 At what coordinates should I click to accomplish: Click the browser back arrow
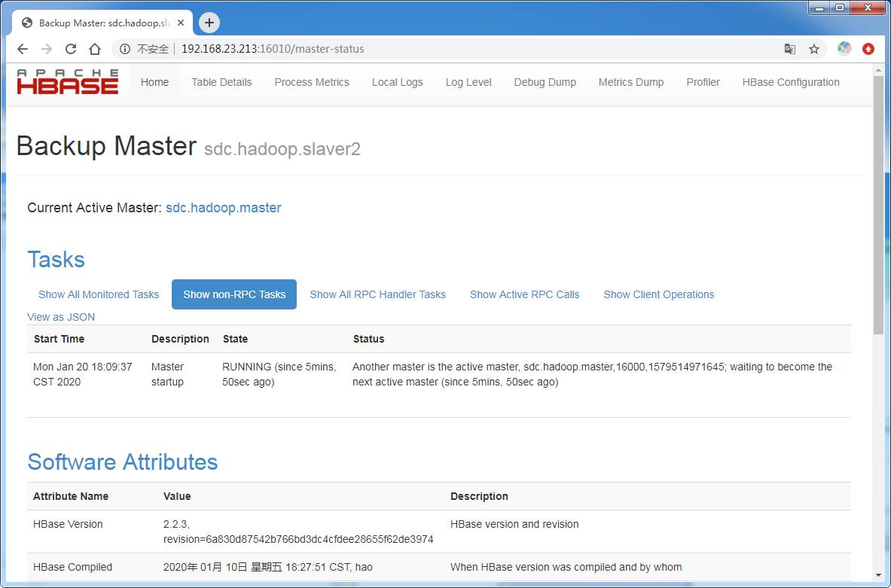pos(22,49)
